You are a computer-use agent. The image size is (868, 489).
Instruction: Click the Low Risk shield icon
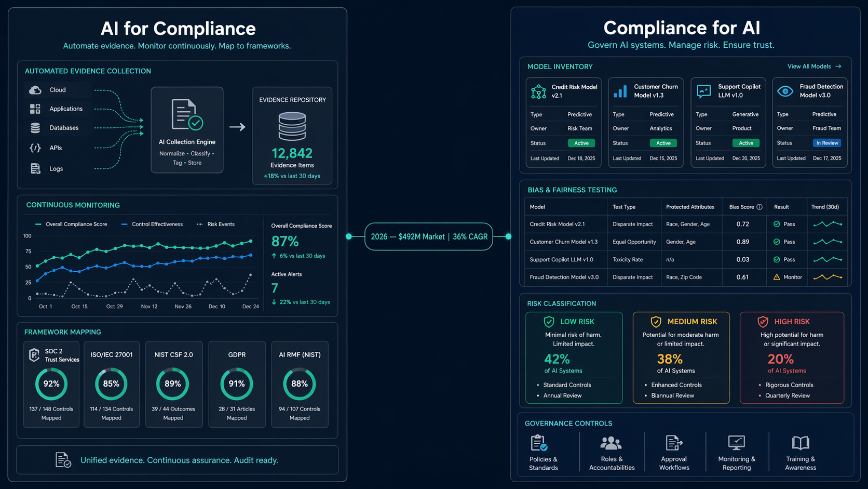click(x=549, y=322)
